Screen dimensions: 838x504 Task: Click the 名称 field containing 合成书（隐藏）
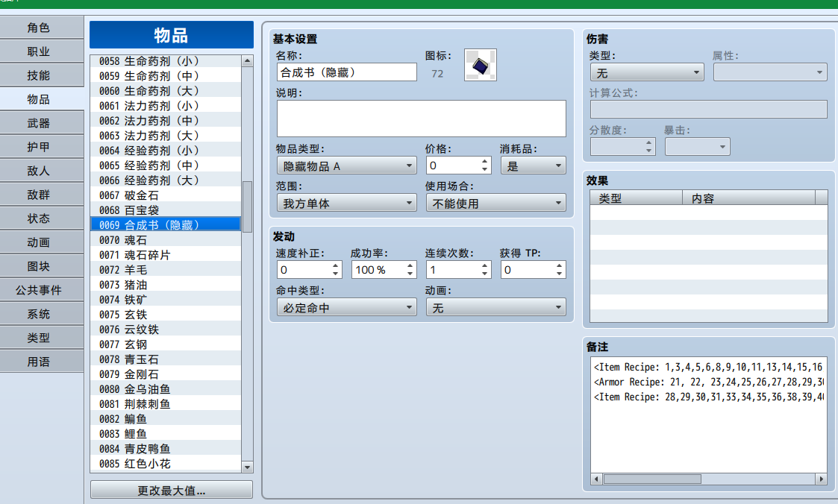[x=347, y=72]
